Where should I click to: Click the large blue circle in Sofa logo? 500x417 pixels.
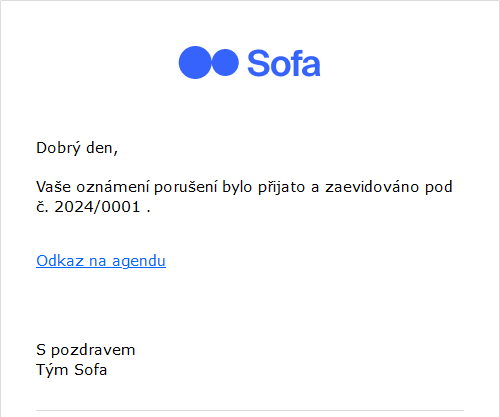(195, 62)
